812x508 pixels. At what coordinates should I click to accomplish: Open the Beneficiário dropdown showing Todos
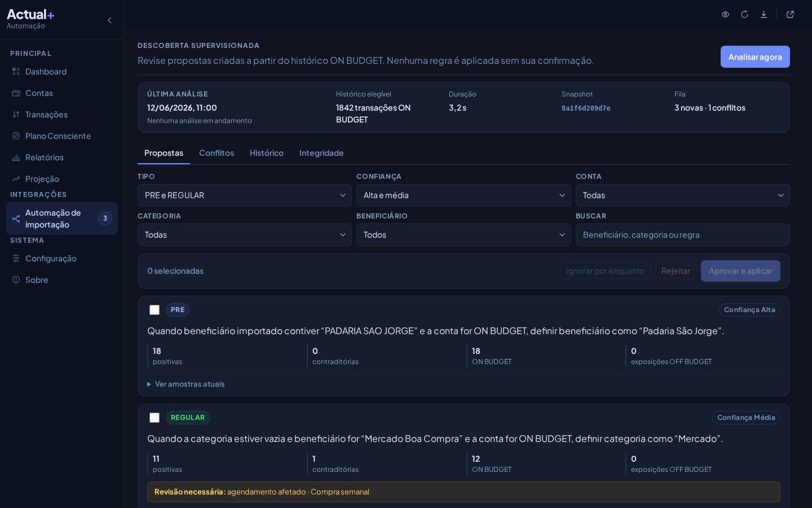pos(464,235)
